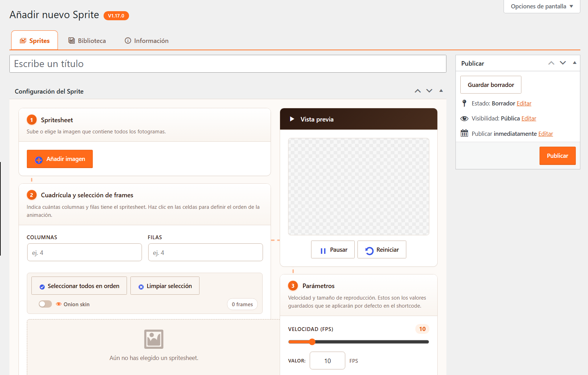
Task: Click the X icon on Limpiar selección
Action: point(141,287)
